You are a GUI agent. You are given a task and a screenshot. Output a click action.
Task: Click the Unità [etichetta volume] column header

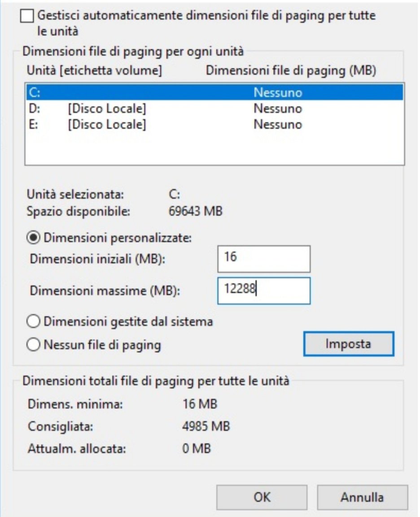point(94,70)
